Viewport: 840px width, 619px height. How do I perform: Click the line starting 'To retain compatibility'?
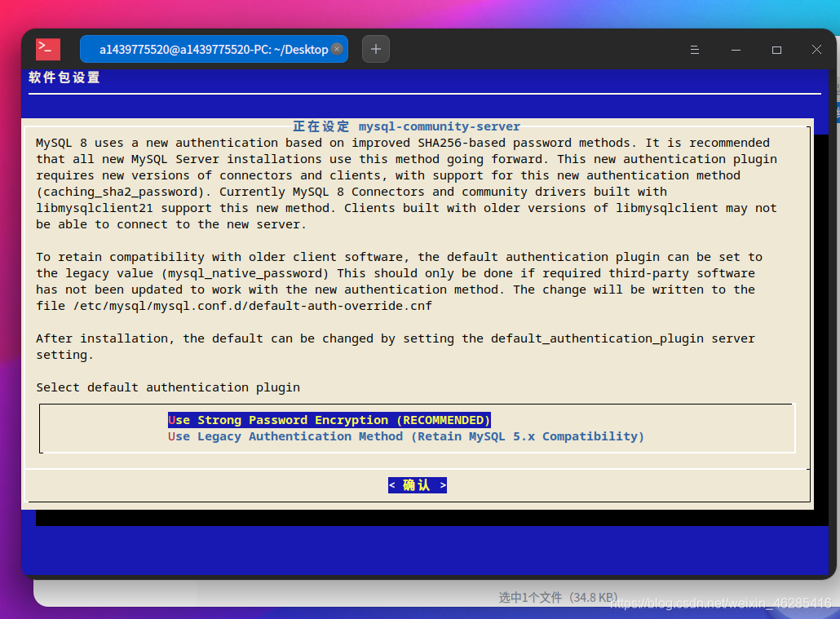(399, 257)
